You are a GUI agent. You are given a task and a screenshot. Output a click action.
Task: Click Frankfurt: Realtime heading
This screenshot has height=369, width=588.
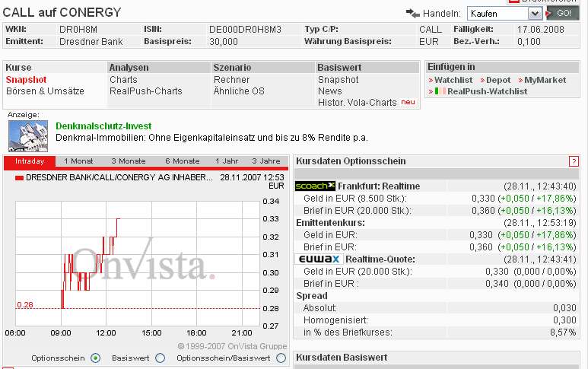tap(379, 186)
